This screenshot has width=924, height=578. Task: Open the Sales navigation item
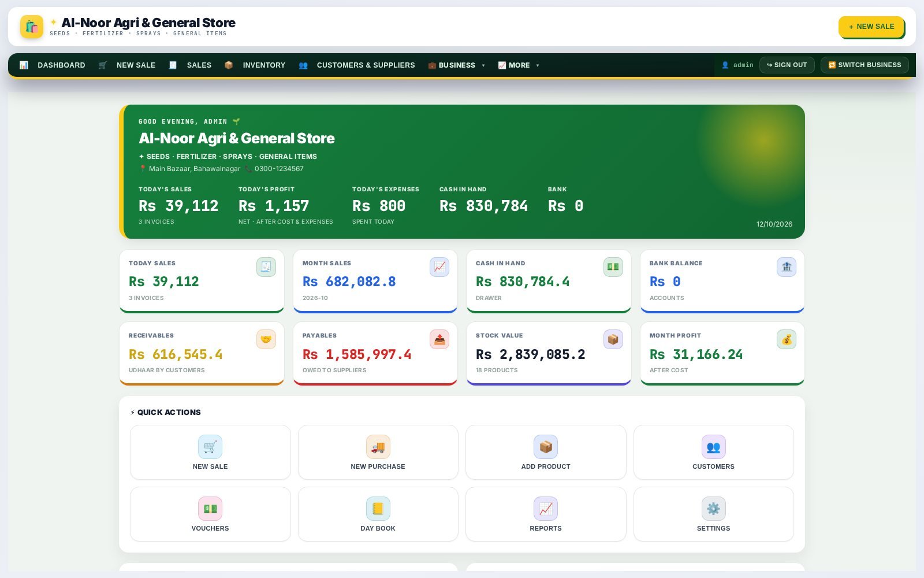point(190,65)
